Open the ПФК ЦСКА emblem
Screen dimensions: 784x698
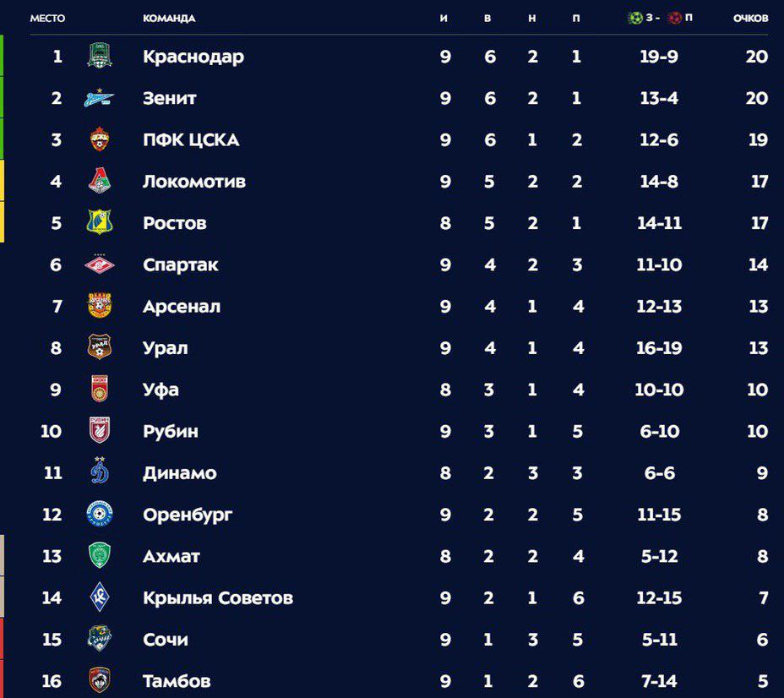(100, 139)
